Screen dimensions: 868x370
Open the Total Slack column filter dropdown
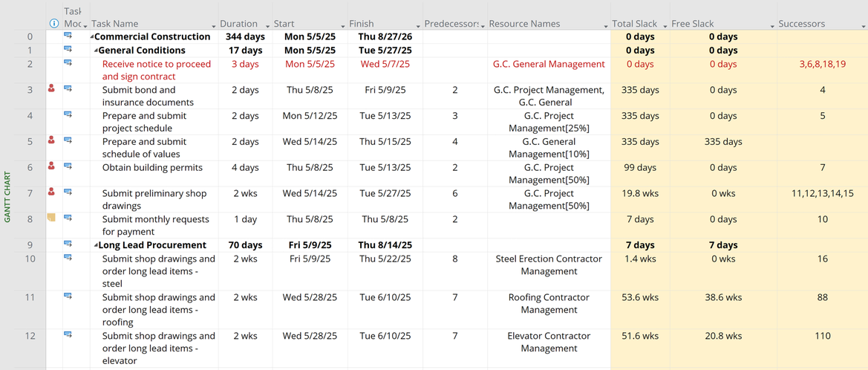pyautogui.click(x=665, y=25)
